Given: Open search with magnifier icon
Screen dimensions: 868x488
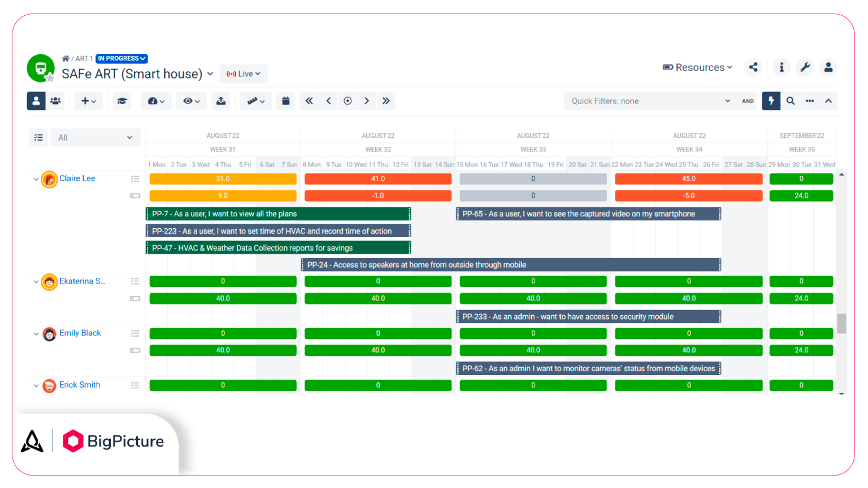Looking at the screenshot, I should (x=791, y=101).
